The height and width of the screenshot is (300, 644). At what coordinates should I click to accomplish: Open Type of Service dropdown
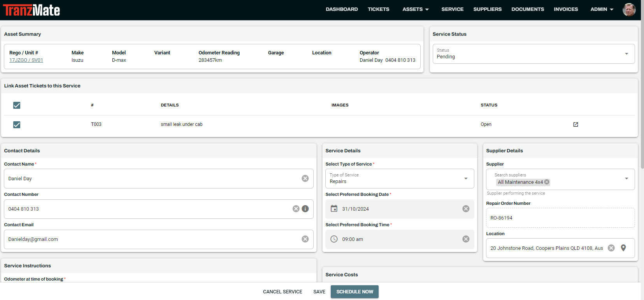click(400, 178)
